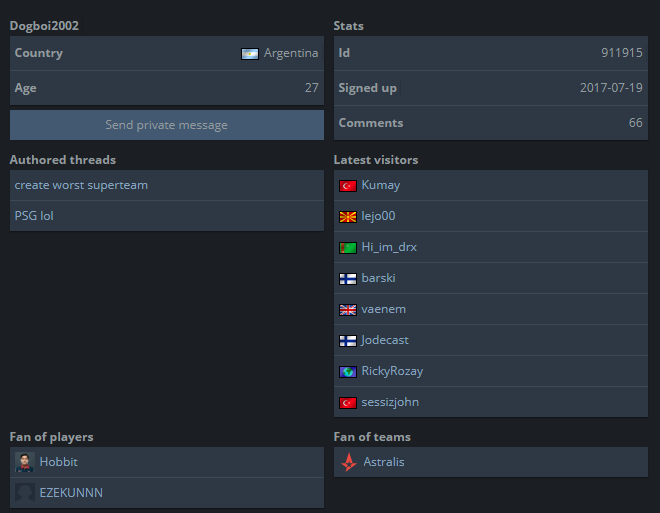Image resolution: width=660 pixels, height=513 pixels.
Task: Click the globe flag beside RickyRozay
Action: tap(348, 372)
